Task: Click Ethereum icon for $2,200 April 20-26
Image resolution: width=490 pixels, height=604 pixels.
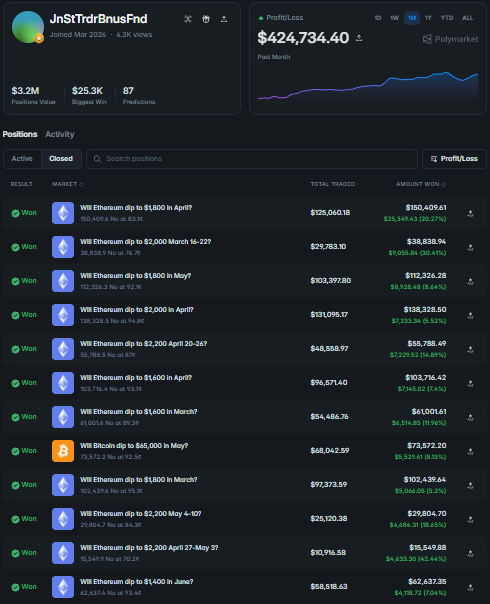Action: pyautogui.click(x=63, y=349)
